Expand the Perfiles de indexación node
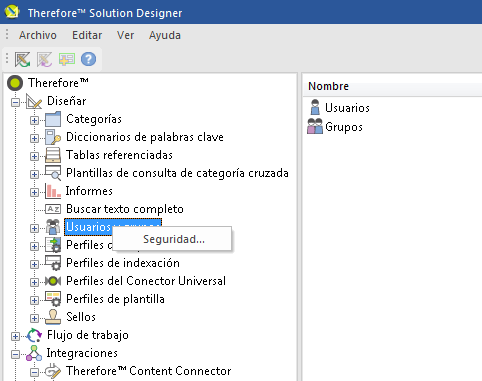Screen dimensions: 482x381 [34, 264]
